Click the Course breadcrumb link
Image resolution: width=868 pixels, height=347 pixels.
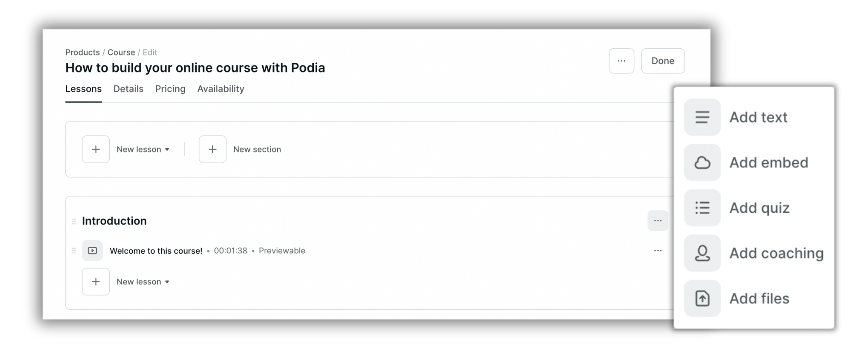point(121,52)
